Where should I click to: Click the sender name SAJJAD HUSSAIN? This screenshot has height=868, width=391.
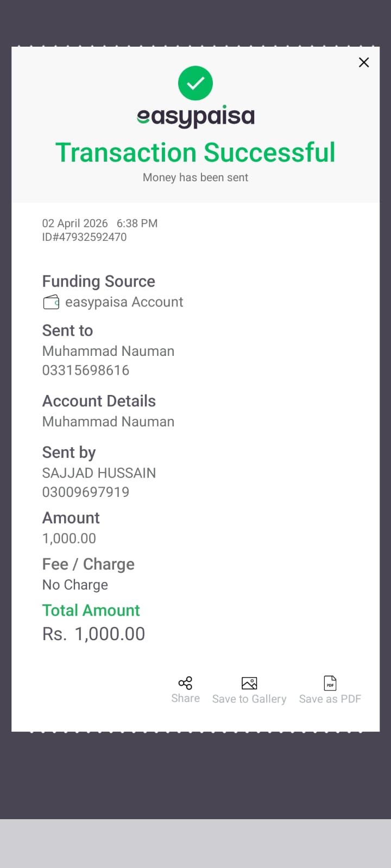(x=99, y=473)
